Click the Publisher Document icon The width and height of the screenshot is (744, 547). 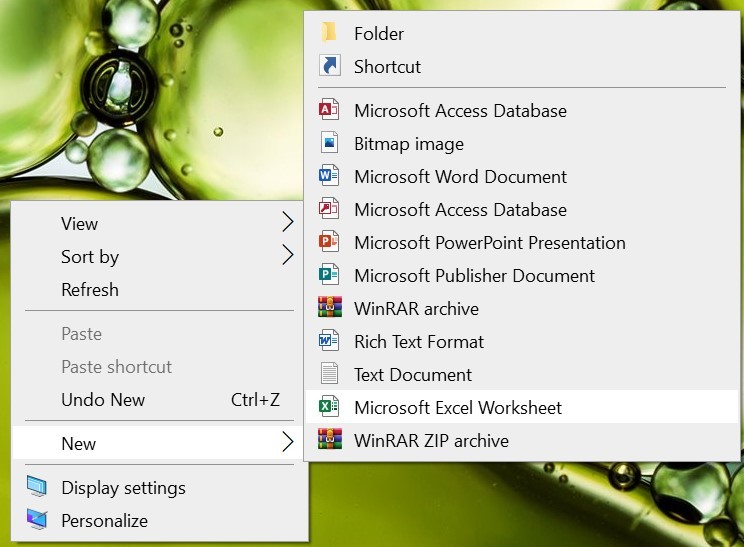pos(329,275)
